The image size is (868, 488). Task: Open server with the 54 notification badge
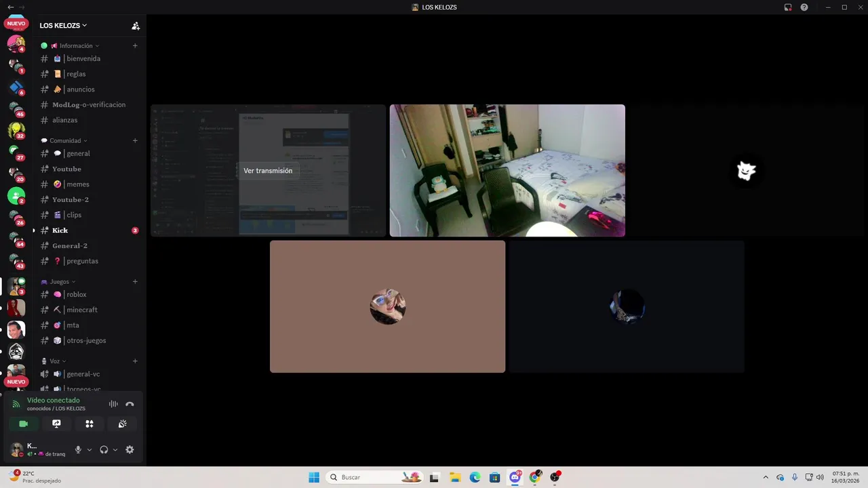(16, 239)
